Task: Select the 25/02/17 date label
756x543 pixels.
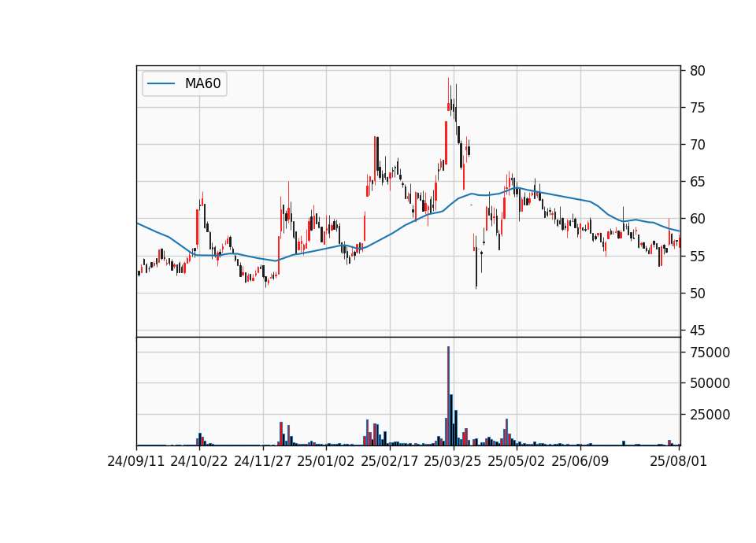Action: coord(390,461)
